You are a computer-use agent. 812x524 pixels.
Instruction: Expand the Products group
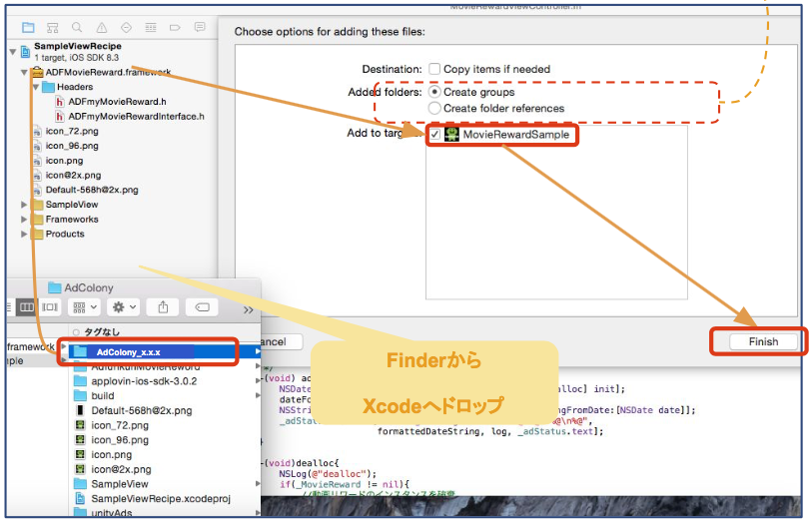point(24,234)
